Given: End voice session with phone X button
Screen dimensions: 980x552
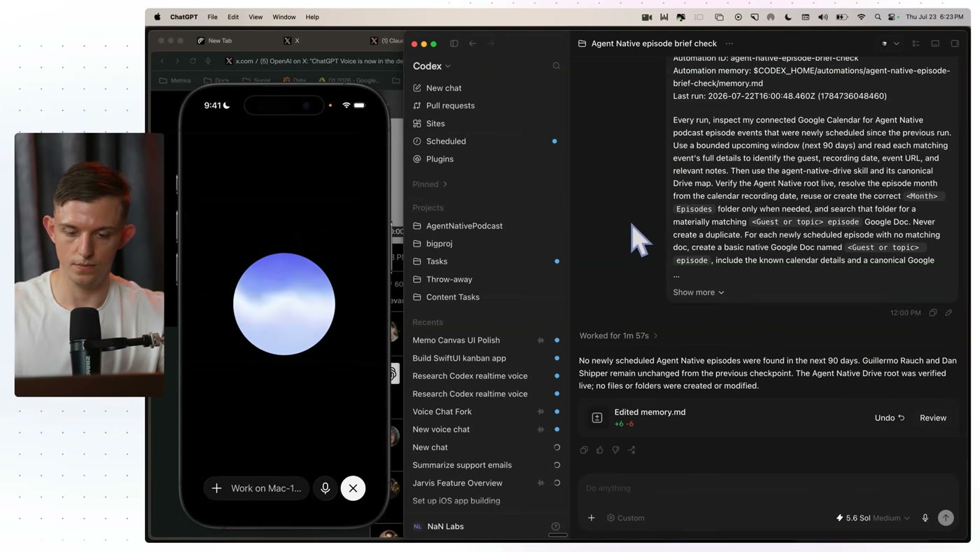Looking at the screenshot, I should coord(353,488).
